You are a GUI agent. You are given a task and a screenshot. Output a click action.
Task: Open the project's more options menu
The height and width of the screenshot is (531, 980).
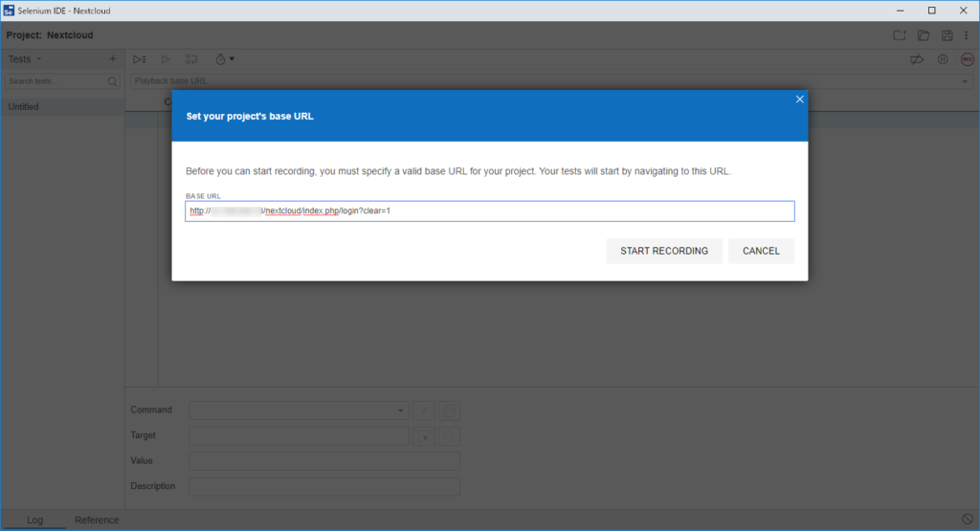point(967,35)
